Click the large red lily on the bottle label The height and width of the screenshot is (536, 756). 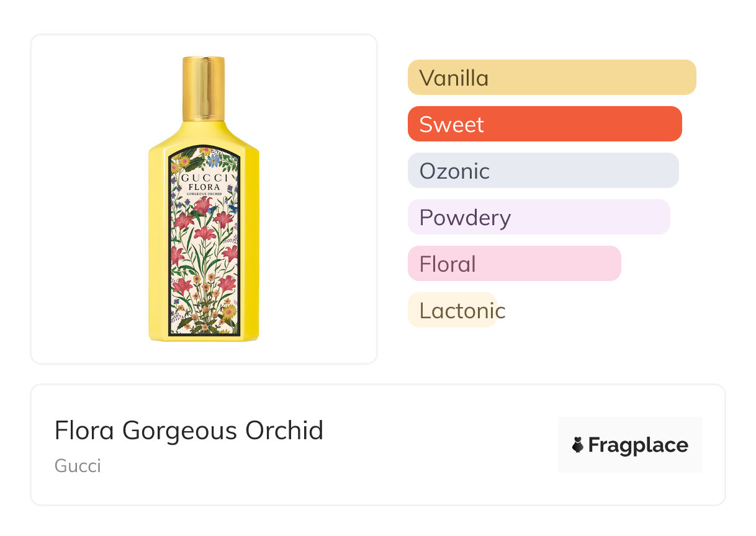[x=202, y=205]
